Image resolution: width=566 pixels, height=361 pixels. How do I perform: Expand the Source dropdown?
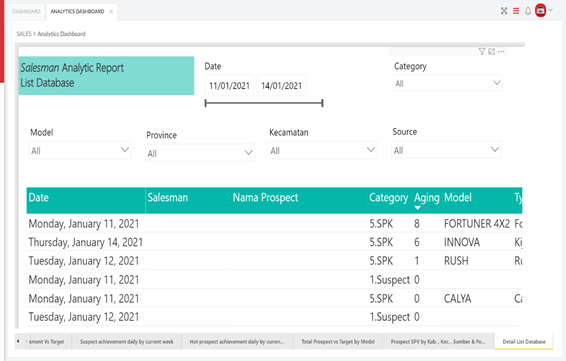coord(447,150)
